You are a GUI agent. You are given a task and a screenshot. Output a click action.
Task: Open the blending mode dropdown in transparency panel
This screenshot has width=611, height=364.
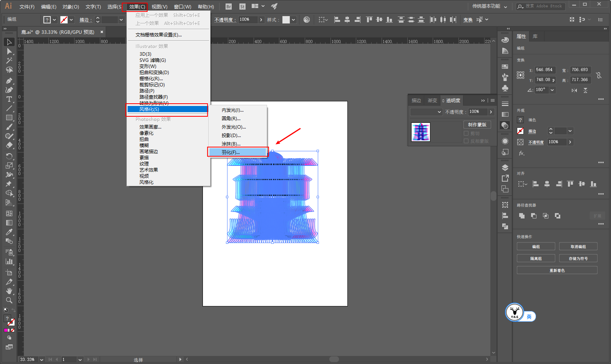click(427, 112)
